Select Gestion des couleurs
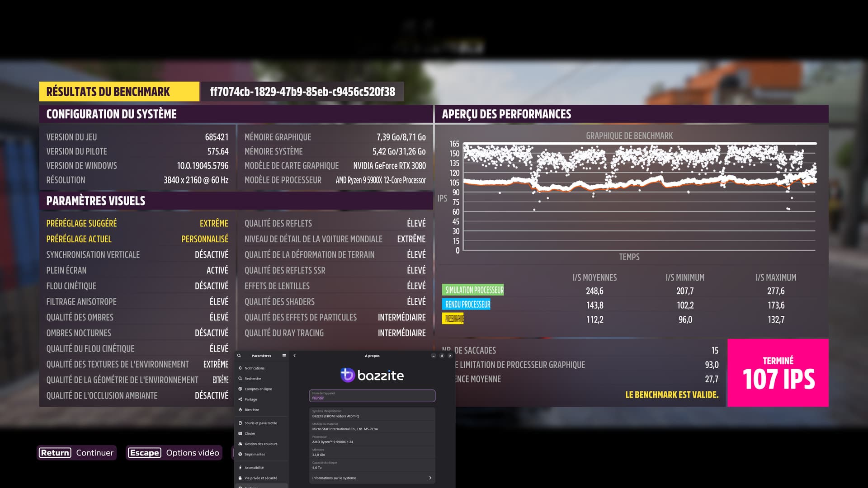This screenshot has width=868, height=488. click(261, 444)
